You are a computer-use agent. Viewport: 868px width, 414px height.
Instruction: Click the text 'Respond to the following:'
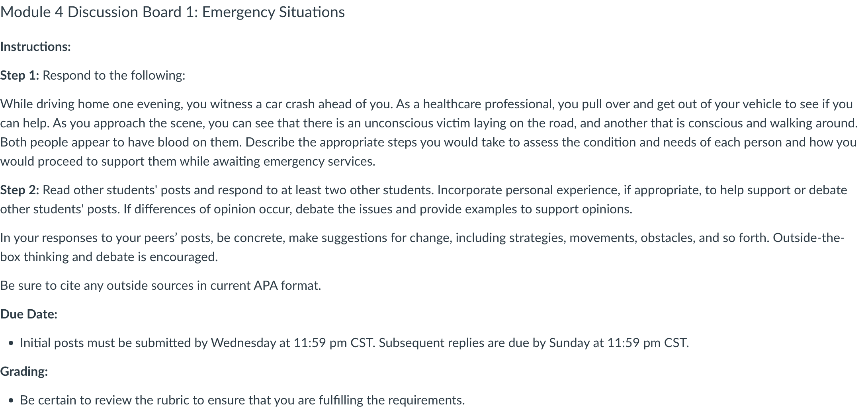click(114, 75)
